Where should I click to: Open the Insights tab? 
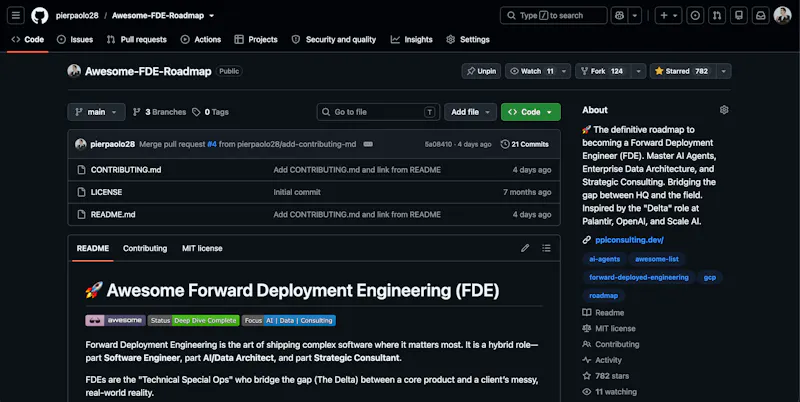[x=412, y=39]
